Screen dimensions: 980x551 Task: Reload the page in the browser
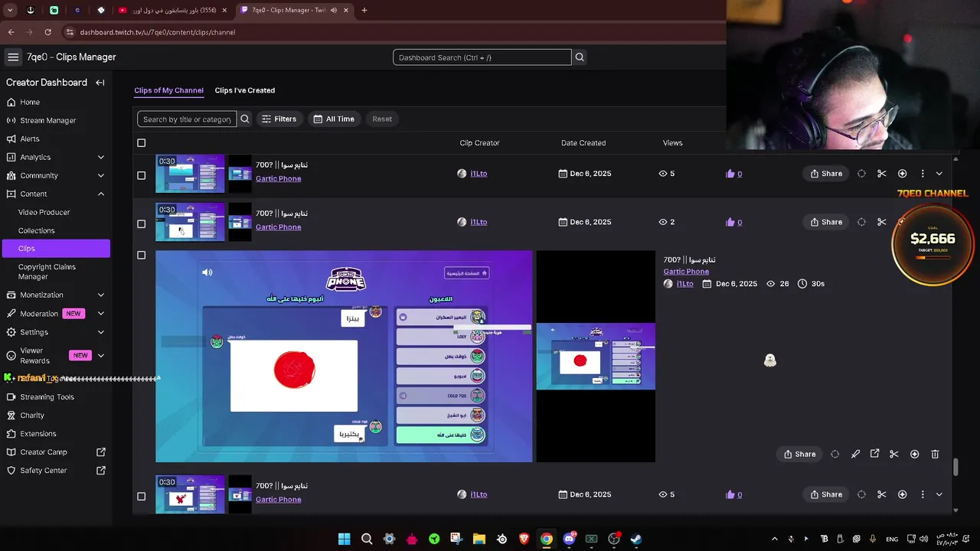pyautogui.click(x=48, y=32)
